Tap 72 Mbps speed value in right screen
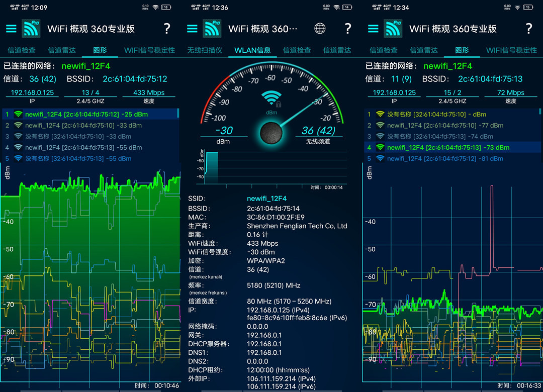Viewport: 543px width, 392px height. click(511, 92)
